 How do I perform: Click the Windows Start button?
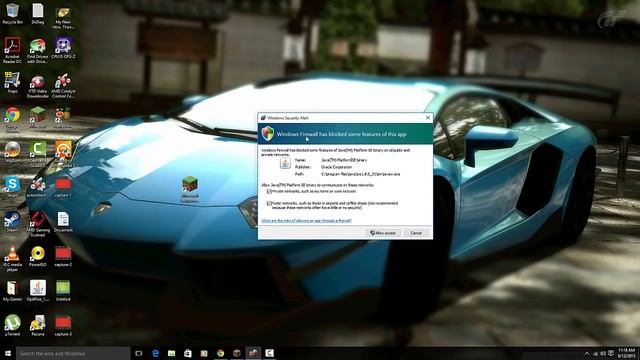(8, 353)
